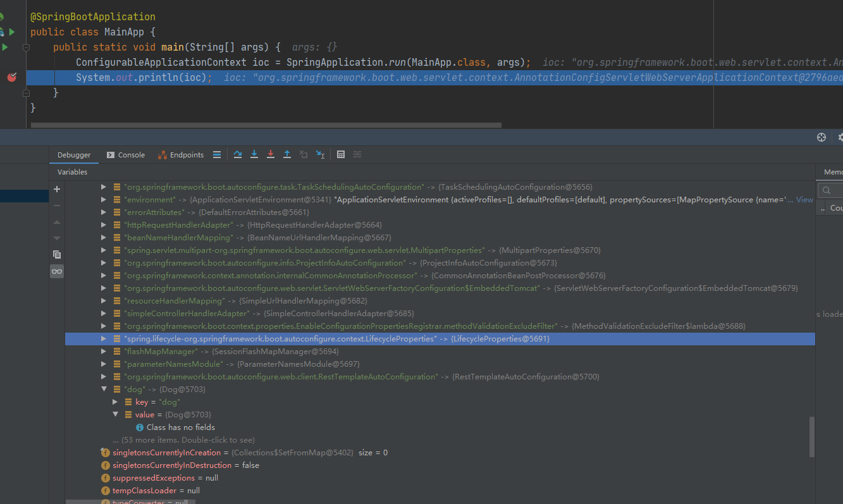The height and width of the screenshot is (504, 843).
Task: Open the Memory tab
Action: (x=832, y=172)
